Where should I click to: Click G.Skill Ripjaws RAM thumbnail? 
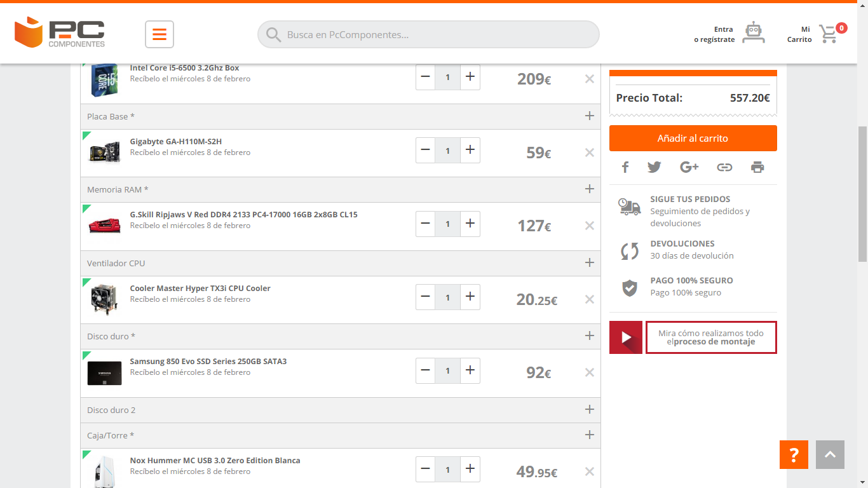104,226
